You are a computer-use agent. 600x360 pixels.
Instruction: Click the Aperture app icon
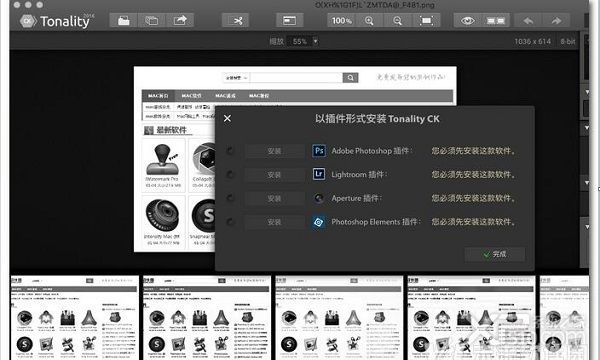coord(319,198)
